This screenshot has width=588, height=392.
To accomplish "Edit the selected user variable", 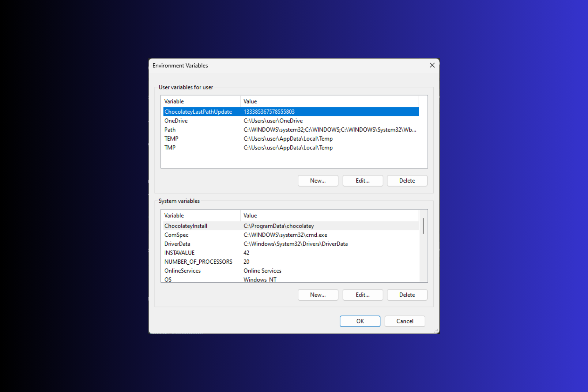I will coord(362,180).
